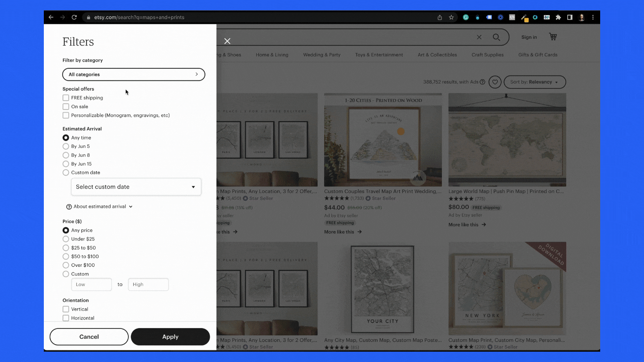Image resolution: width=644 pixels, height=362 pixels.
Task: Open the Extensions puzzle piece menu
Action: point(558,17)
